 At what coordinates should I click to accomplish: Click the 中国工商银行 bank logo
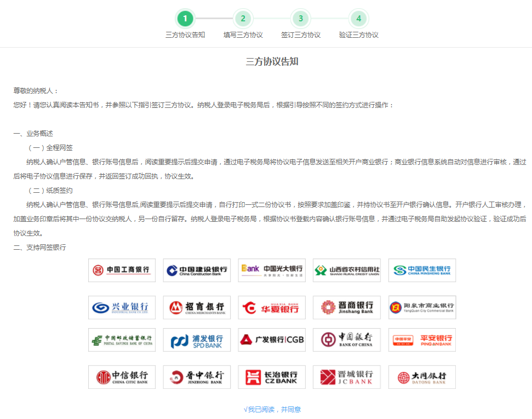click(x=122, y=270)
